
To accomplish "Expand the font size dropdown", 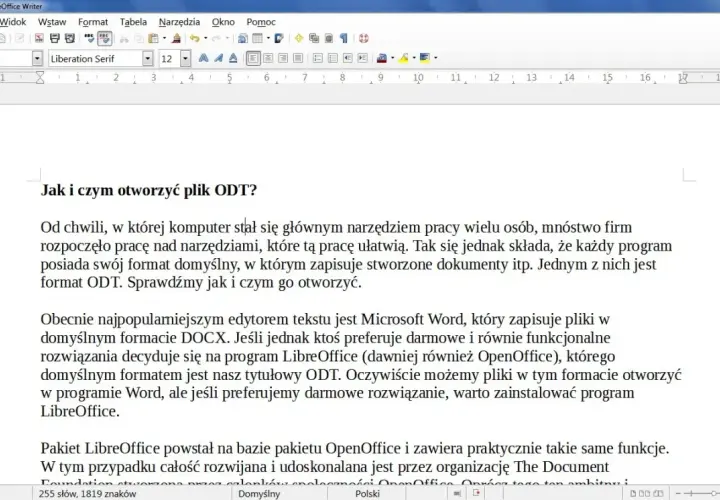I will [186, 59].
